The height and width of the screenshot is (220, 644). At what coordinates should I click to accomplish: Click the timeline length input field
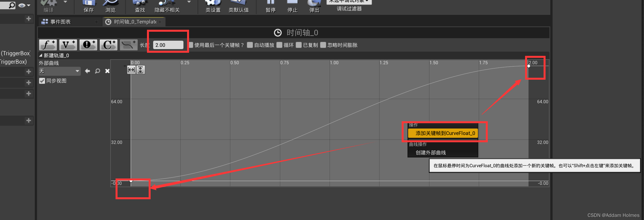[x=168, y=45]
